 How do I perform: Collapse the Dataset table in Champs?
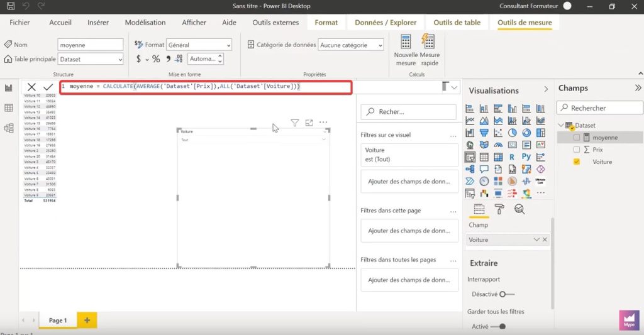[x=562, y=125]
